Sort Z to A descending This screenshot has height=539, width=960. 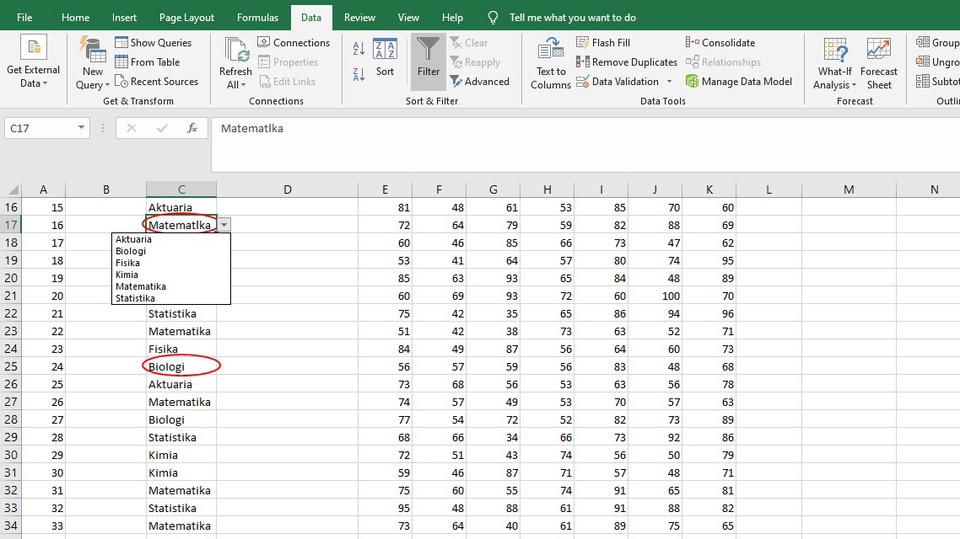(x=359, y=74)
